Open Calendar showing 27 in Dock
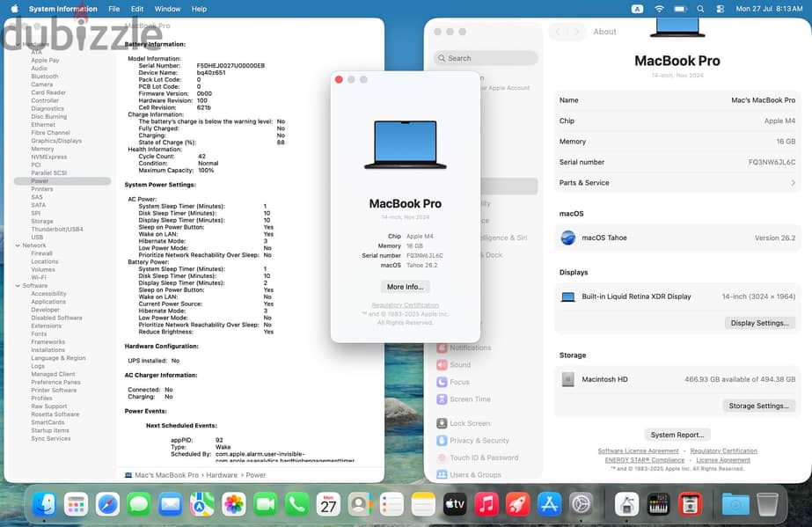This screenshot has width=812, height=527. (328, 504)
